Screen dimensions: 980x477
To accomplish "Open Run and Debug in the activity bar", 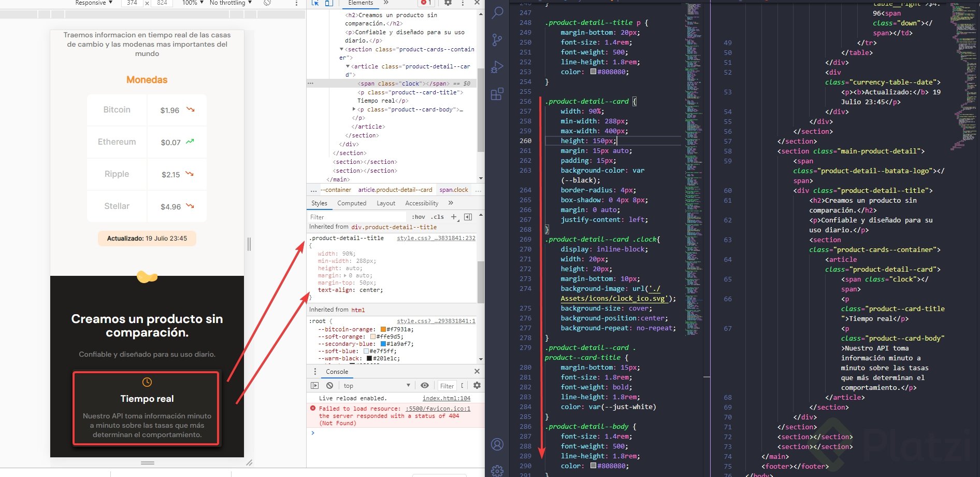I will pos(497,66).
